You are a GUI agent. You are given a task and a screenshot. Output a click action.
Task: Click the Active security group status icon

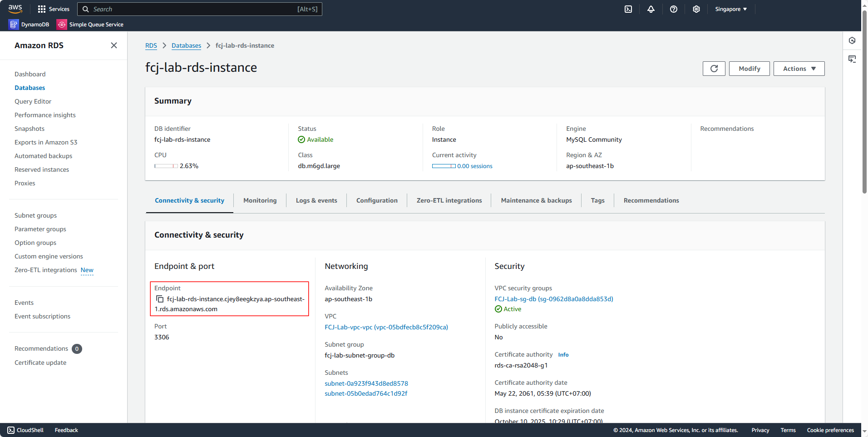tap(498, 309)
